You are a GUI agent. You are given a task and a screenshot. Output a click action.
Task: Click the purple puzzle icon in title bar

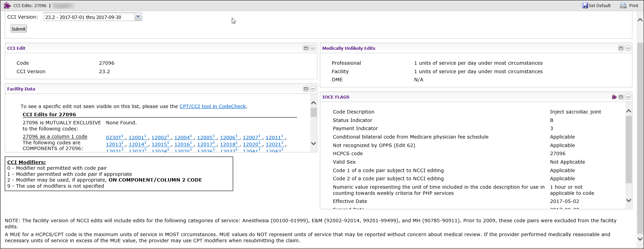click(x=7, y=5)
